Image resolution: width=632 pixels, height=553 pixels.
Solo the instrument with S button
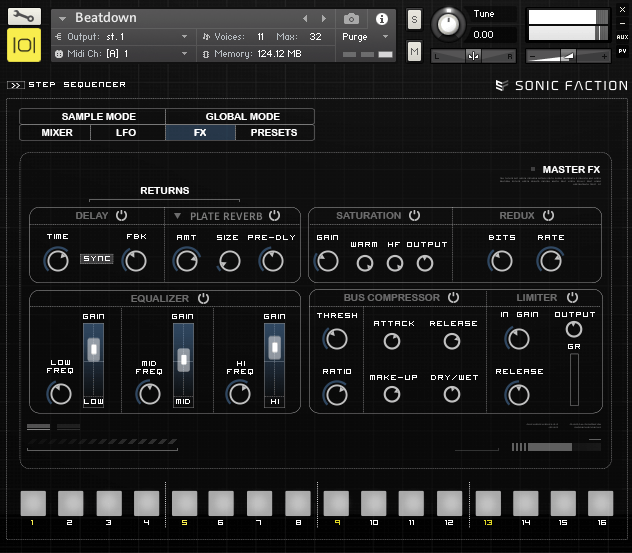415,20
